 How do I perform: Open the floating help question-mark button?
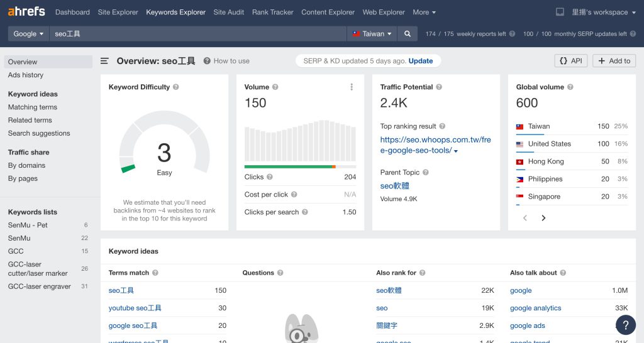pos(625,324)
